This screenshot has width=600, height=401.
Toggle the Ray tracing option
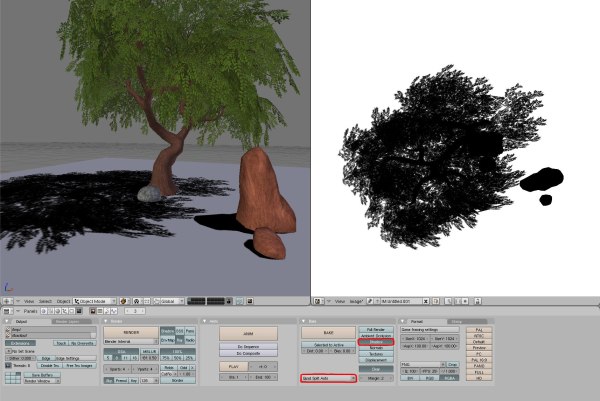click(180, 340)
